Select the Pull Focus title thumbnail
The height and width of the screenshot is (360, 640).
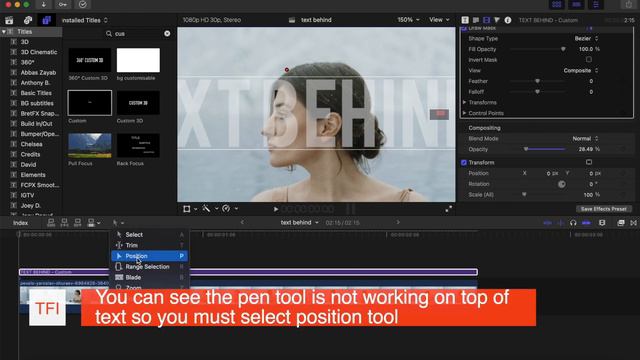[x=90, y=145]
